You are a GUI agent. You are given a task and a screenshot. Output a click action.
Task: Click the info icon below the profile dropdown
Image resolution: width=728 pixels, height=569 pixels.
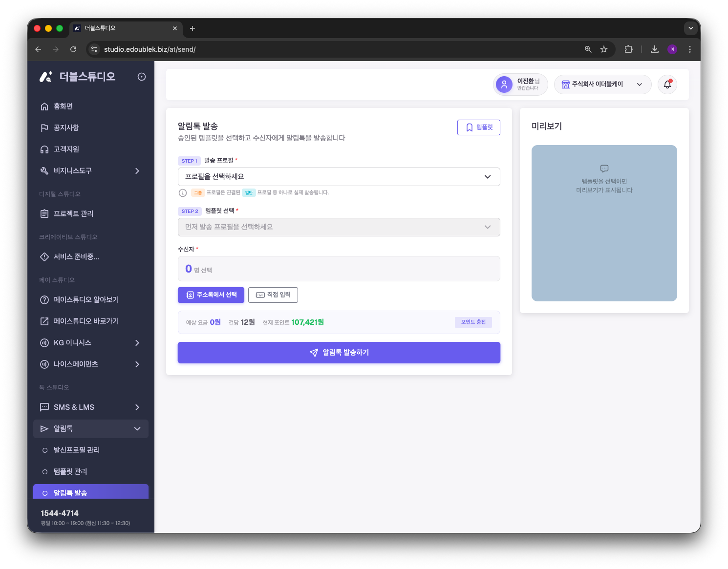pos(183,193)
